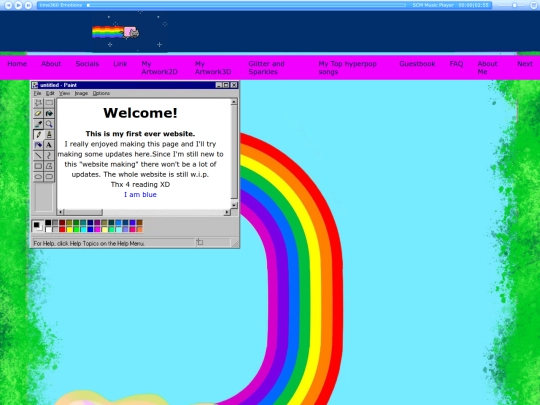Choose the Ellipse shape tool
540x405 pixels.
38,177
